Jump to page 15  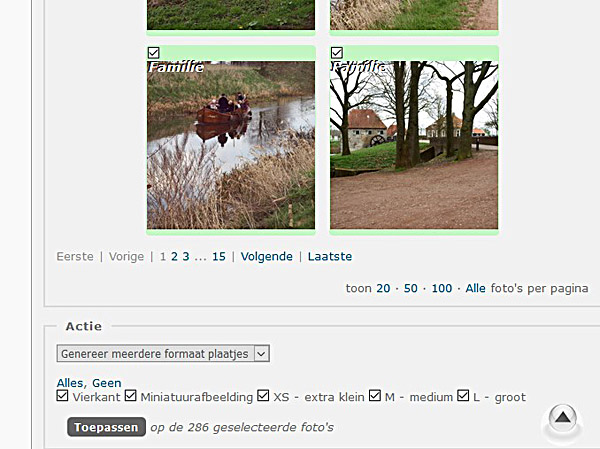[219, 256]
